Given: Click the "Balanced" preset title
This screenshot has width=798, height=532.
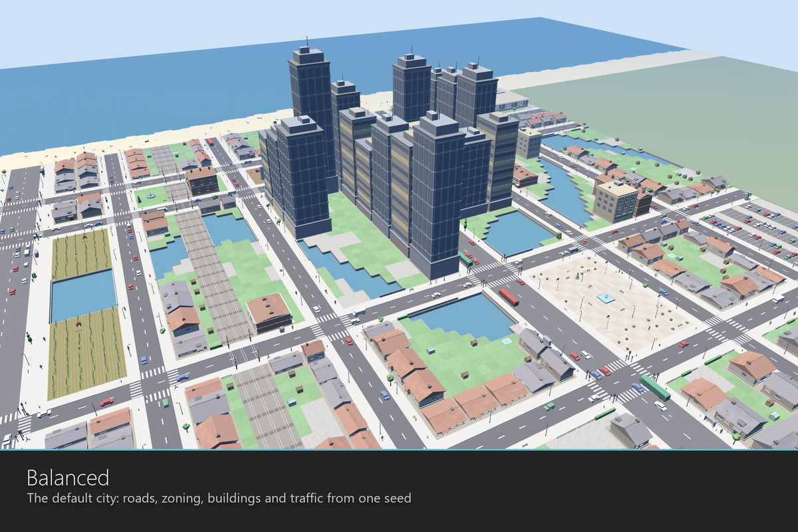Looking at the screenshot, I should tap(67, 477).
